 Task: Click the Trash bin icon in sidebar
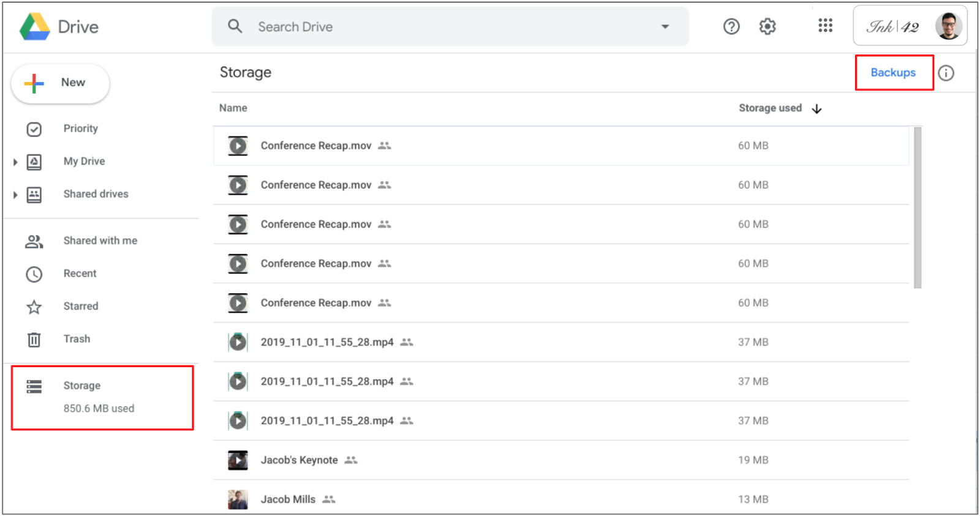(34, 339)
